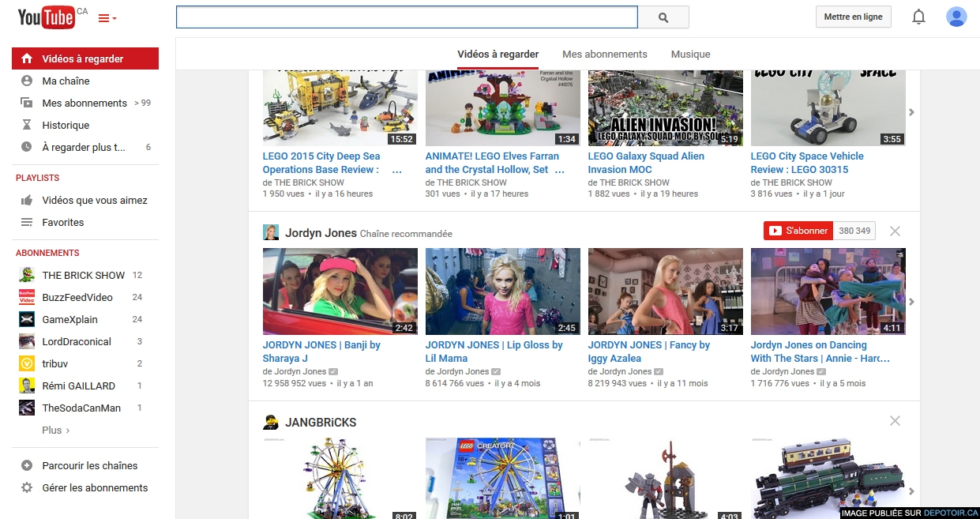The image size is (980, 519).
Task: Click the Favorites playlist icon
Action: click(27, 222)
